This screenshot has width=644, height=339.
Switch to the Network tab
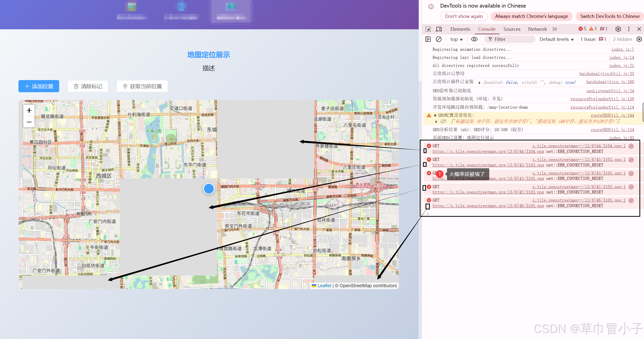(x=537, y=29)
